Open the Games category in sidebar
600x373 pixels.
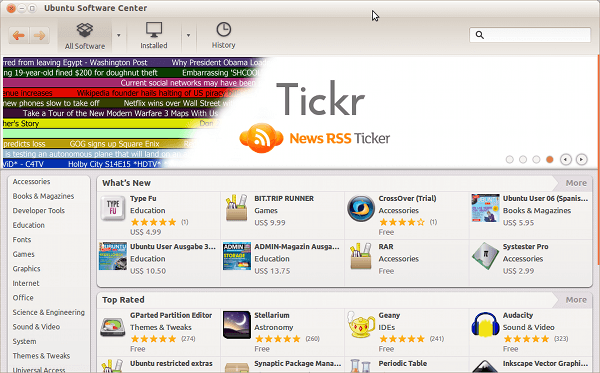tap(23, 254)
